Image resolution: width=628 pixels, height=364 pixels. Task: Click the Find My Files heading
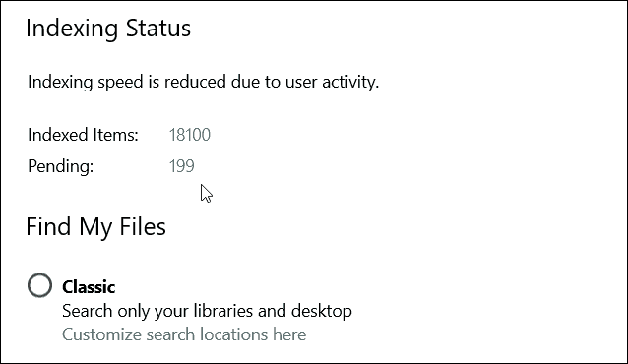95,227
